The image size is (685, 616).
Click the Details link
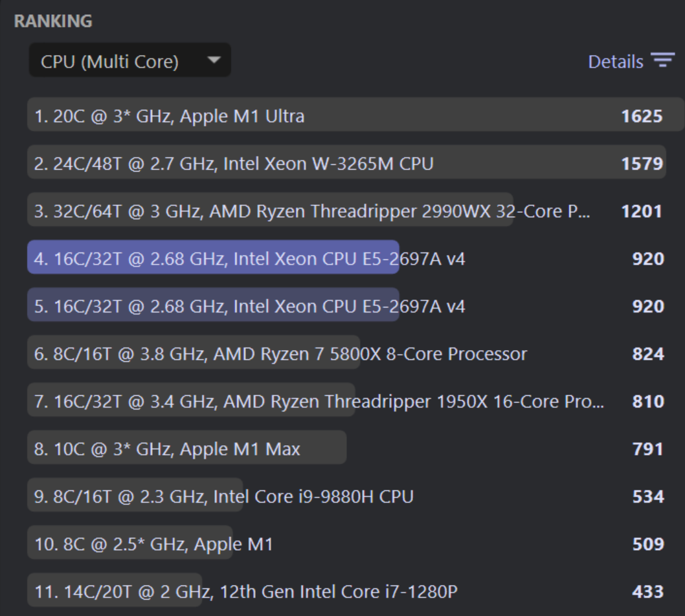616,61
